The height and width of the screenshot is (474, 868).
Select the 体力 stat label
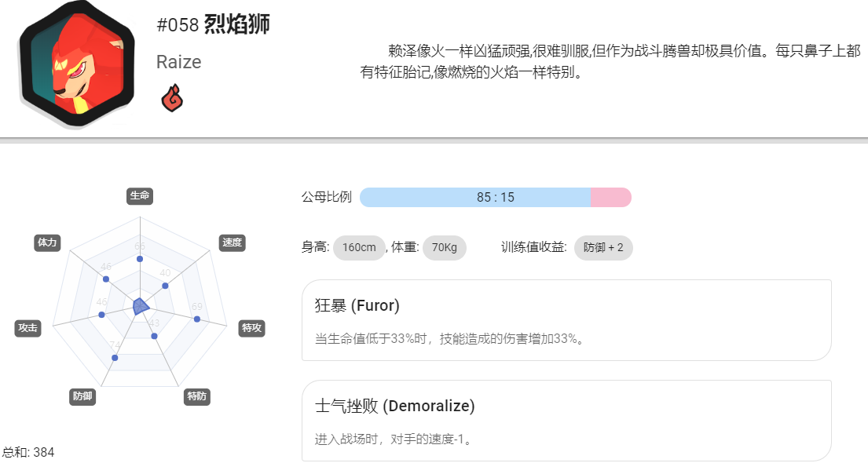[x=47, y=242]
